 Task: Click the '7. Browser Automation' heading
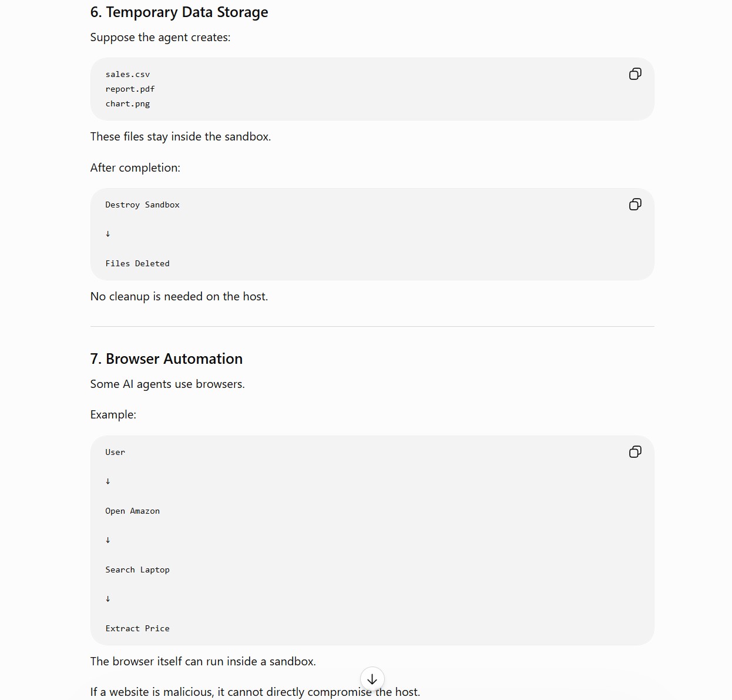tap(166, 359)
